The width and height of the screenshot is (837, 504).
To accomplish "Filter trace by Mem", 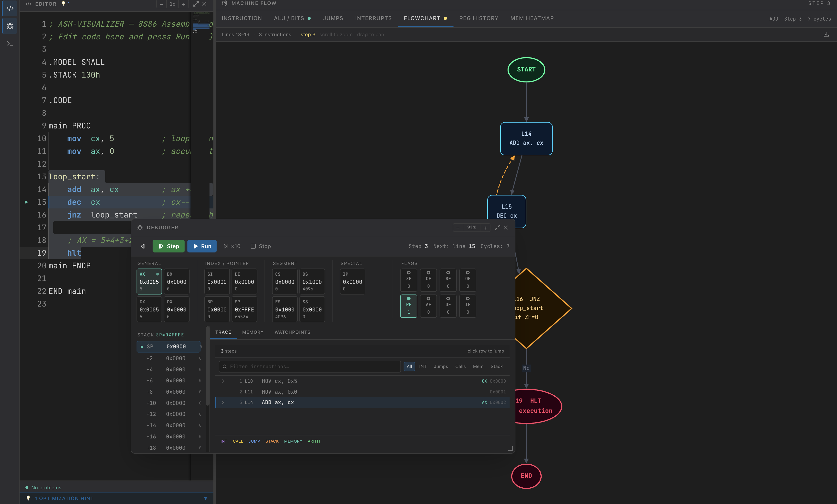I will pyautogui.click(x=478, y=367).
